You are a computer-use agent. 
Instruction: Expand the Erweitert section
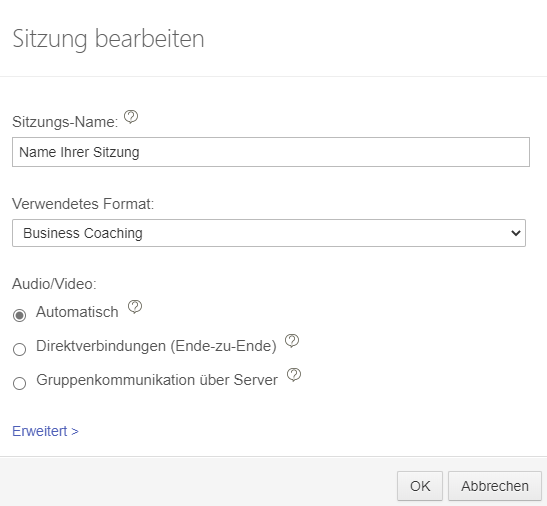pos(45,431)
